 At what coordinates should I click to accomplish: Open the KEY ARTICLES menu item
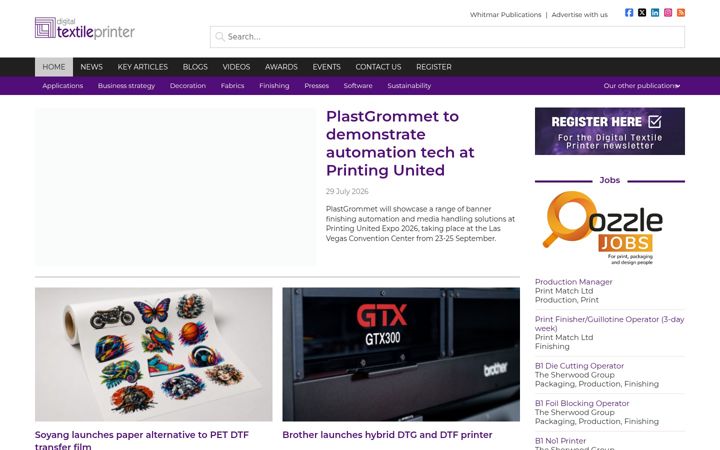[x=143, y=67]
